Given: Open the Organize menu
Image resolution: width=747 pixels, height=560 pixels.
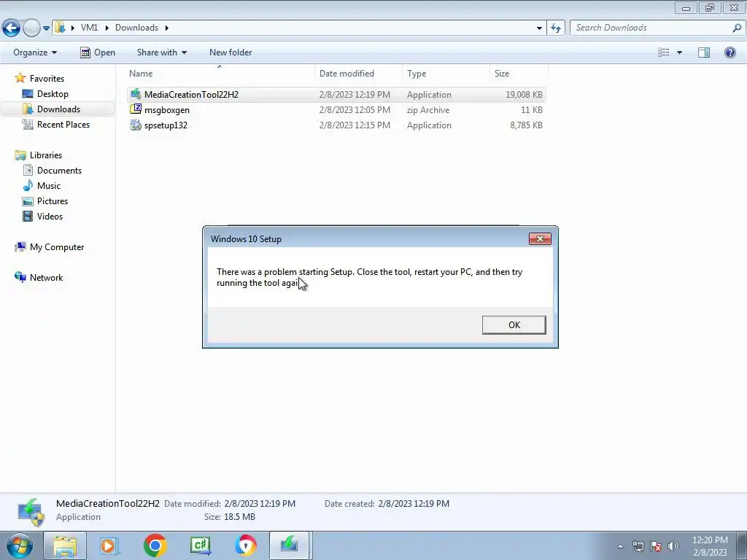Looking at the screenshot, I should tap(35, 52).
